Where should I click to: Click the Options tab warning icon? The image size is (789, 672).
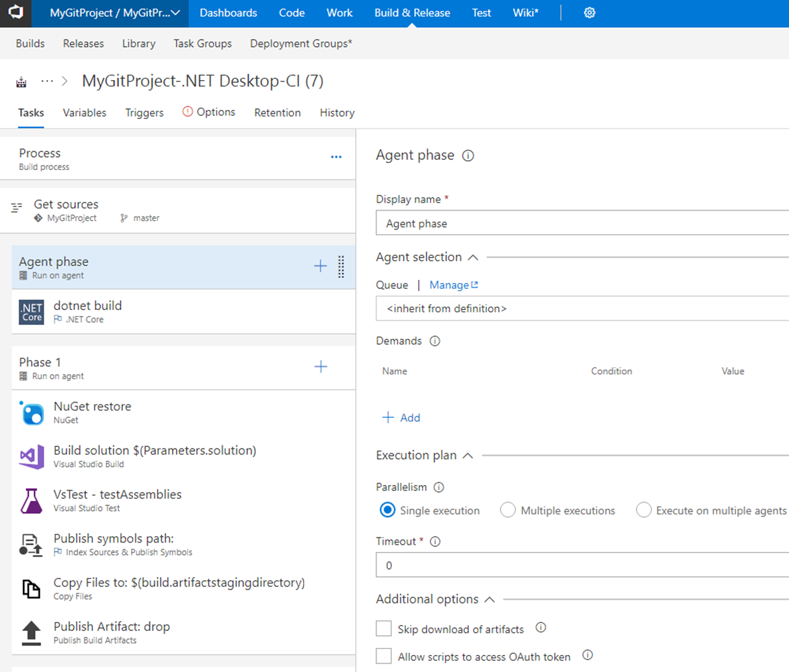point(188,112)
